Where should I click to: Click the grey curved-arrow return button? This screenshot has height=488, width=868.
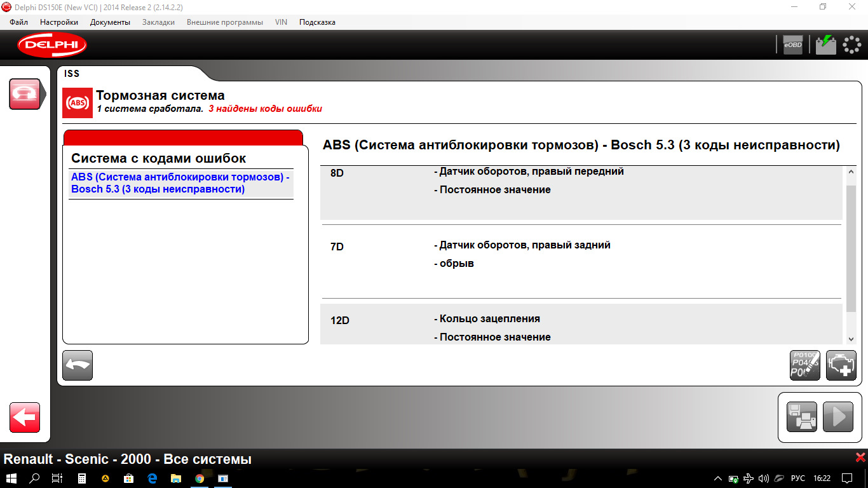(78, 365)
